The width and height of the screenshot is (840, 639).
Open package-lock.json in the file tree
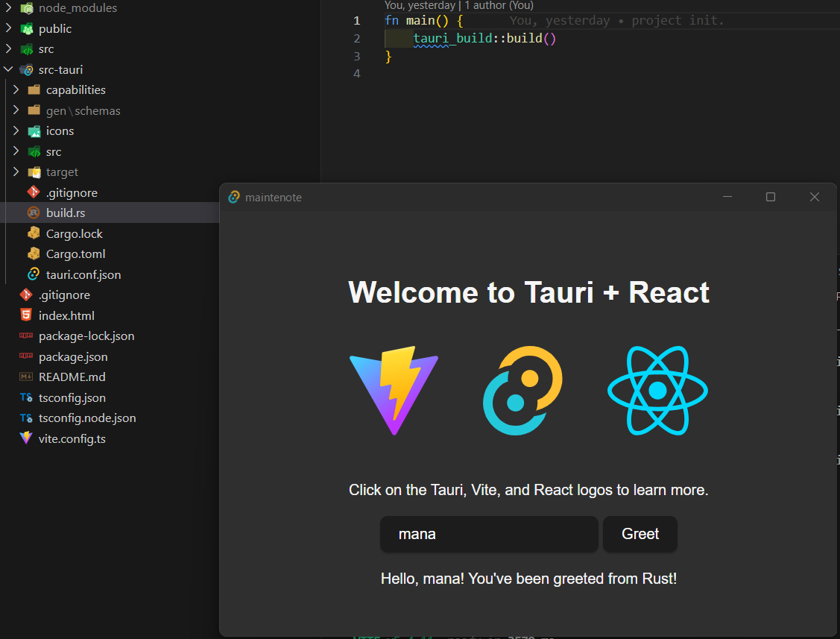click(86, 336)
